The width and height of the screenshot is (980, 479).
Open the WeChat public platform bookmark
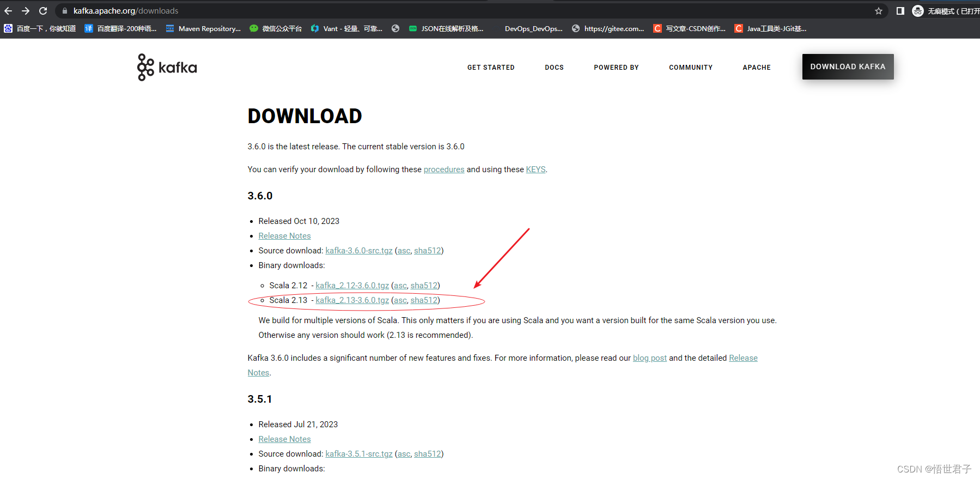[x=276, y=28]
